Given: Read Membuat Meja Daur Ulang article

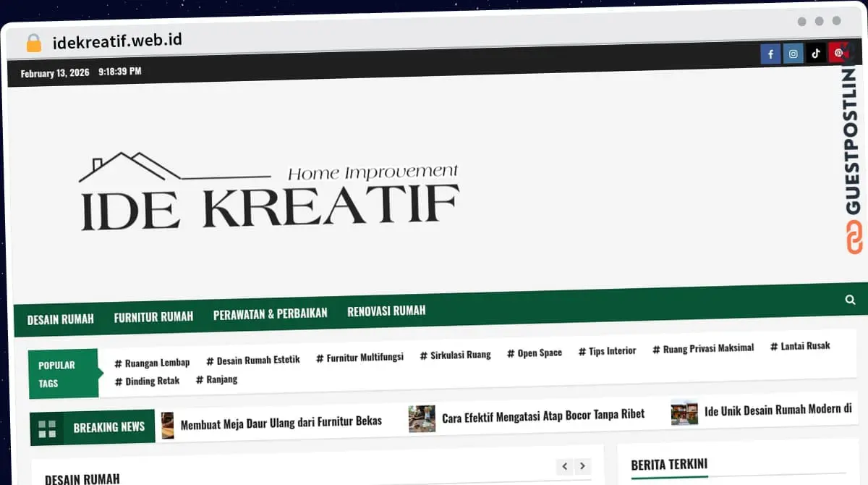Looking at the screenshot, I should (x=281, y=421).
